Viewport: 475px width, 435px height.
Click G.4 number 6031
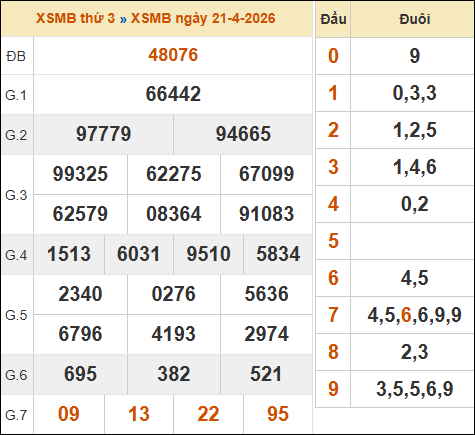(x=139, y=254)
